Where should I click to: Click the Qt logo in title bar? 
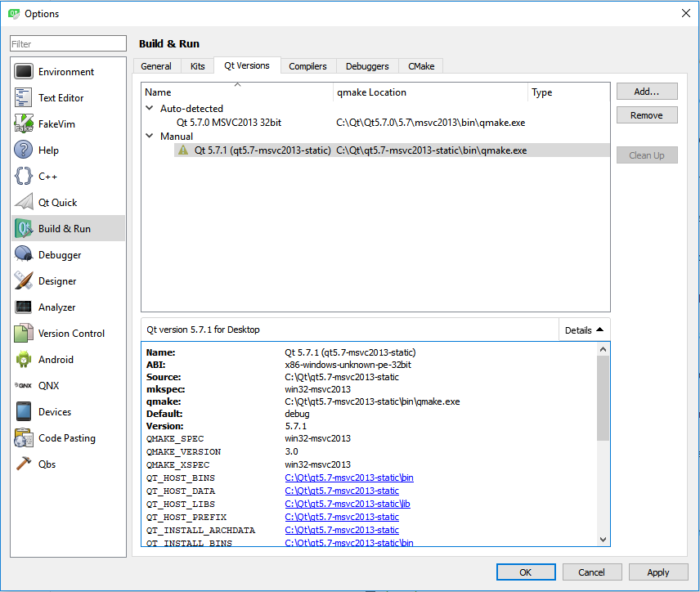(x=14, y=13)
